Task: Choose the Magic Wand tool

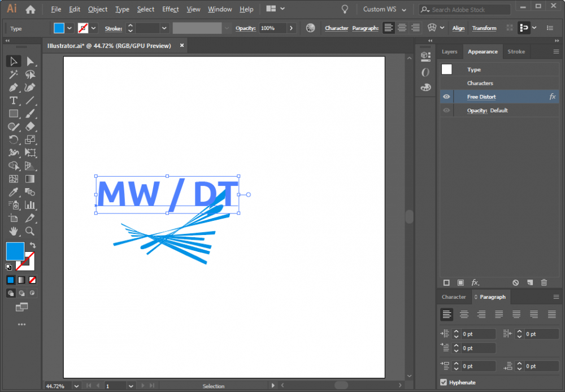Action: pyautogui.click(x=14, y=75)
